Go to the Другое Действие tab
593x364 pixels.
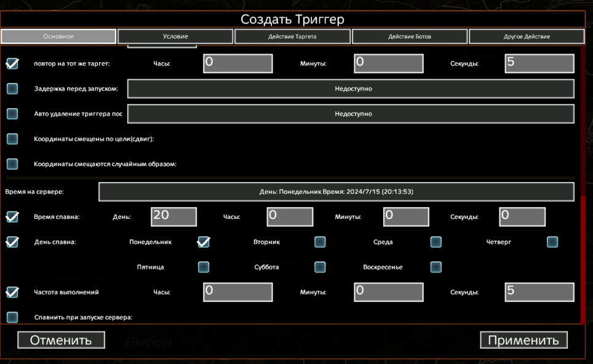click(x=527, y=37)
